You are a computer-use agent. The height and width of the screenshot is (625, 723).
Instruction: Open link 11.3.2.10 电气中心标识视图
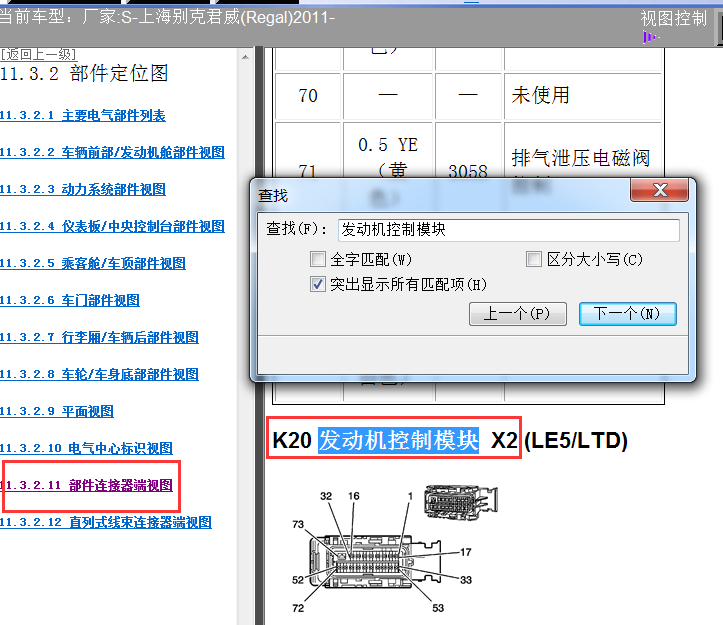point(86,448)
